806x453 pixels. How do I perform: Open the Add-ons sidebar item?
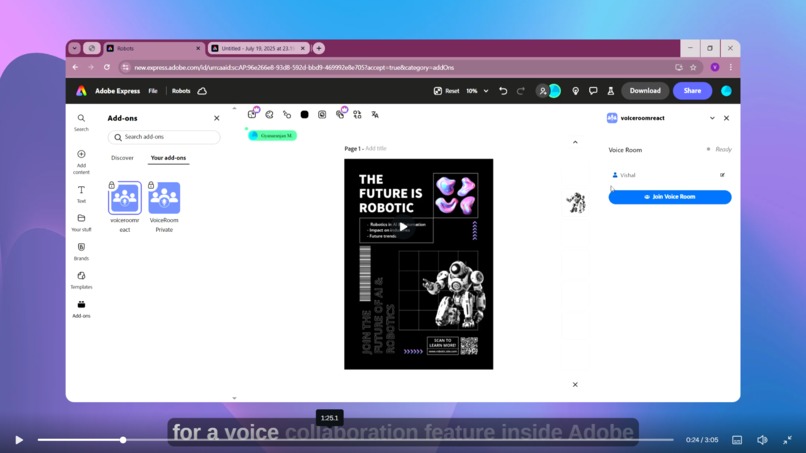(81, 309)
